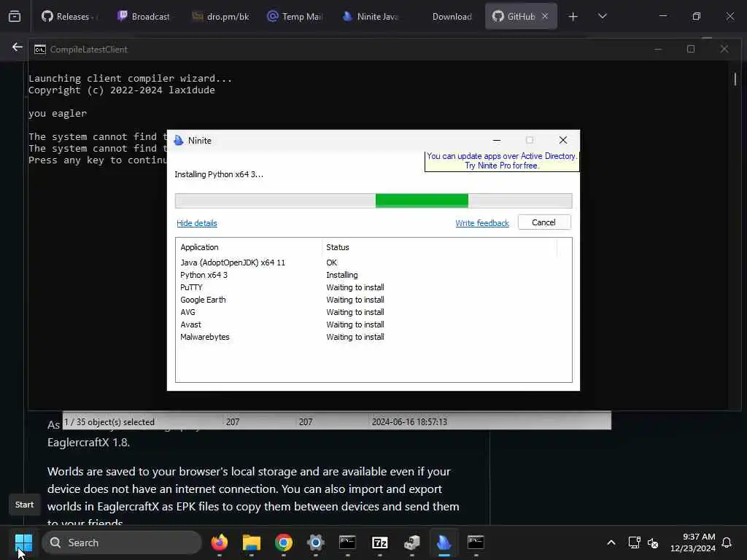
Task: Open a new browser tab
Action: (573, 16)
